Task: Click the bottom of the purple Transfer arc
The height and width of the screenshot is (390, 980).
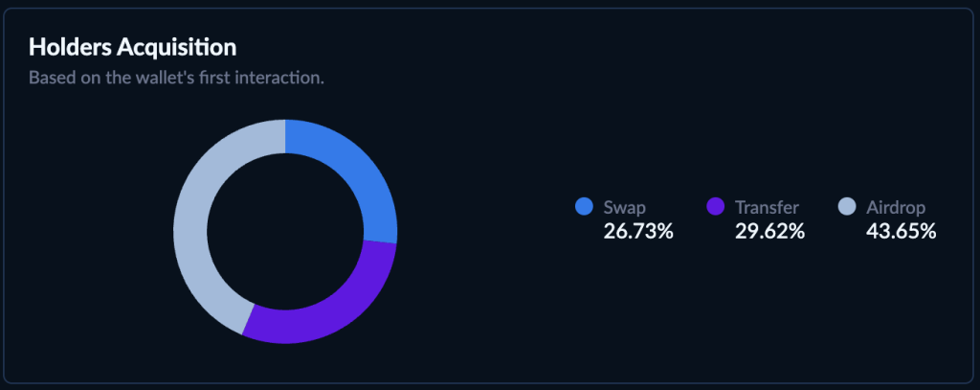Action: 300,326
